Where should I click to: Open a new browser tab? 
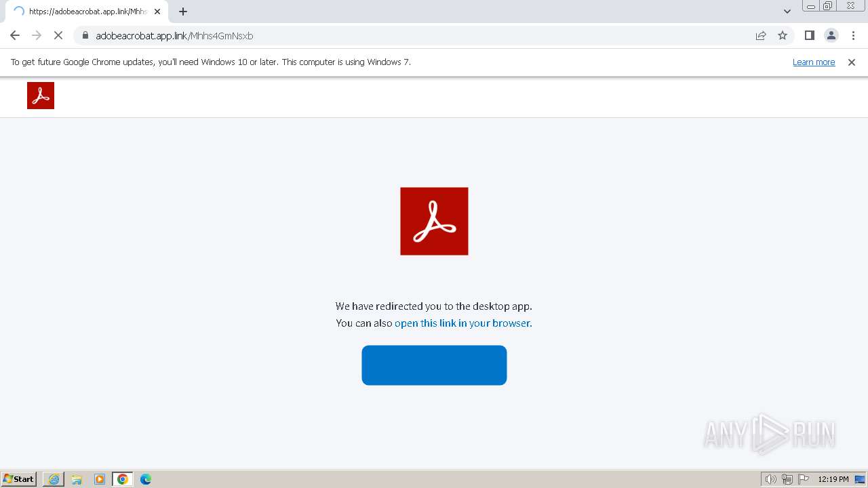click(x=183, y=12)
